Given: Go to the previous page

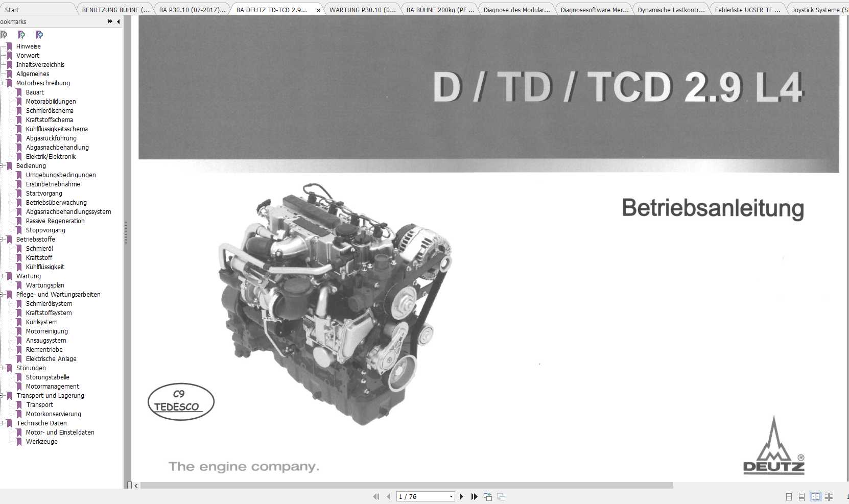Looking at the screenshot, I should [x=389, y=496].
